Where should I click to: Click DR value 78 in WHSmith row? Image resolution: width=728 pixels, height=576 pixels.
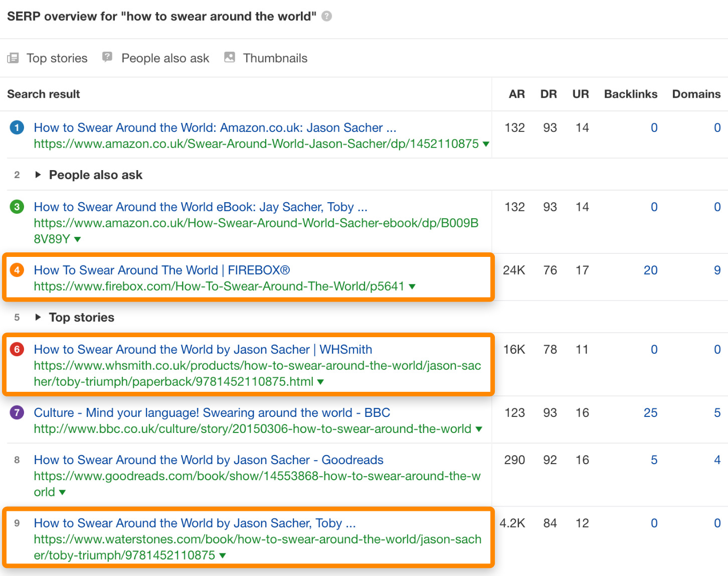550,349
